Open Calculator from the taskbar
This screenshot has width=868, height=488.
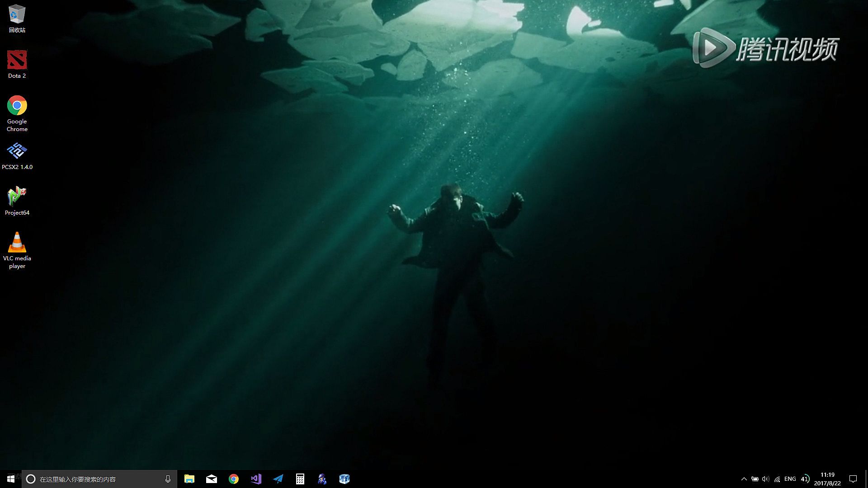[300, 479]
